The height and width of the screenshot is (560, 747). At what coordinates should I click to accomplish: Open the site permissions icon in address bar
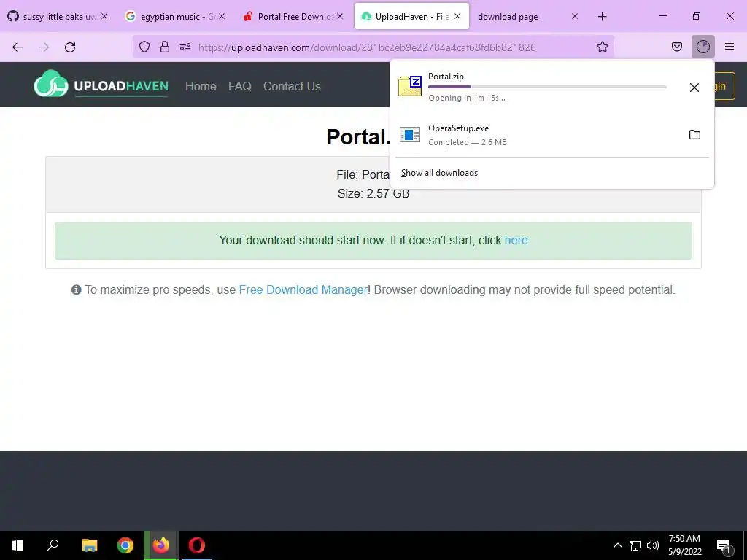[x=185, y=47]
